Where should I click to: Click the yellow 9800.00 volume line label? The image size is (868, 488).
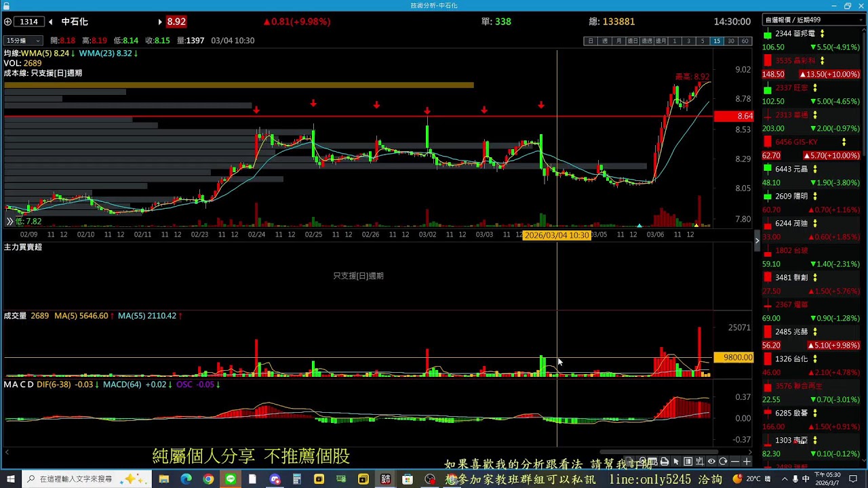[x=734, y=357]
